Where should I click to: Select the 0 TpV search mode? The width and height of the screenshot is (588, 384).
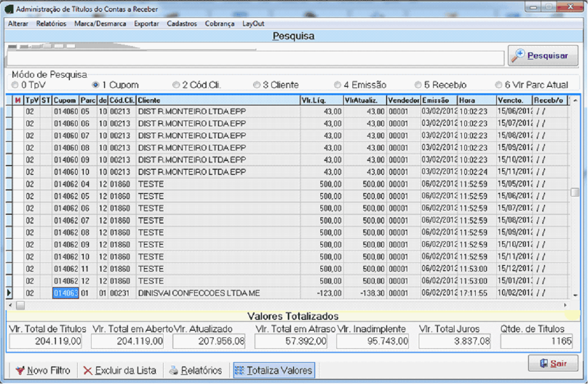14,85
